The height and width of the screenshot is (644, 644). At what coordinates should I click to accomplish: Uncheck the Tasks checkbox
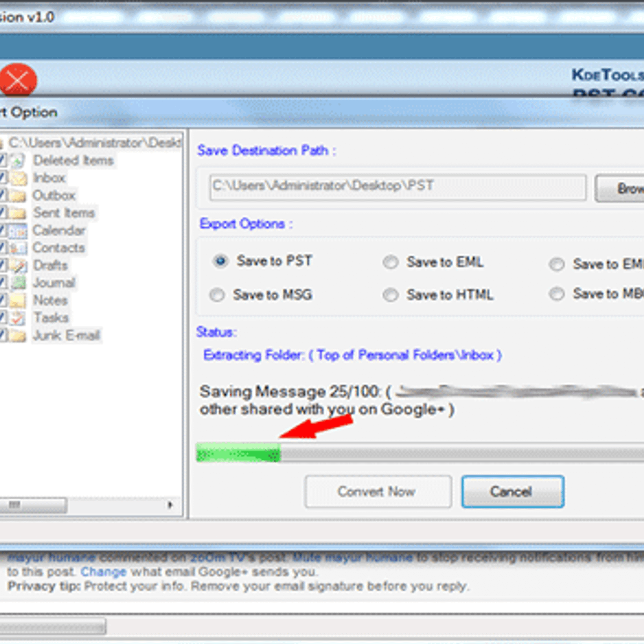3,318
